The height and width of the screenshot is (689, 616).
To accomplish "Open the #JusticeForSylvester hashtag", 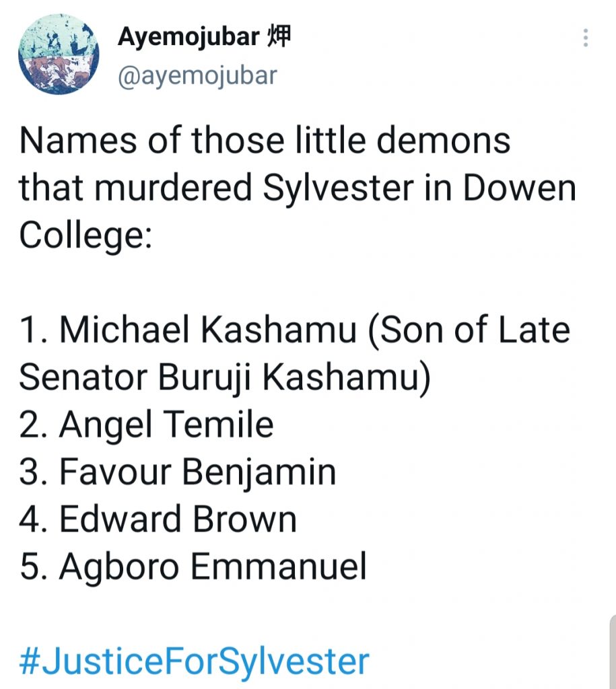I will tap(194, 661).
